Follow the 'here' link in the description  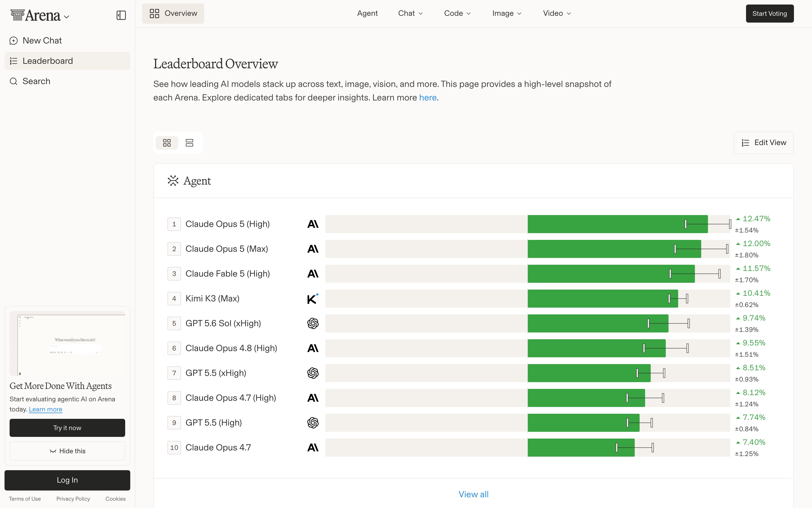pyautogui.click(x=428, y=98)
